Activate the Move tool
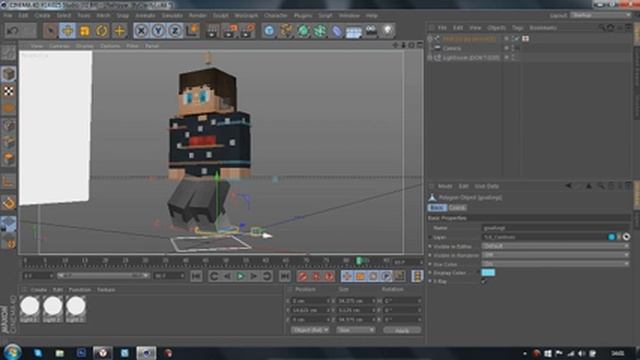 [67, 31]
